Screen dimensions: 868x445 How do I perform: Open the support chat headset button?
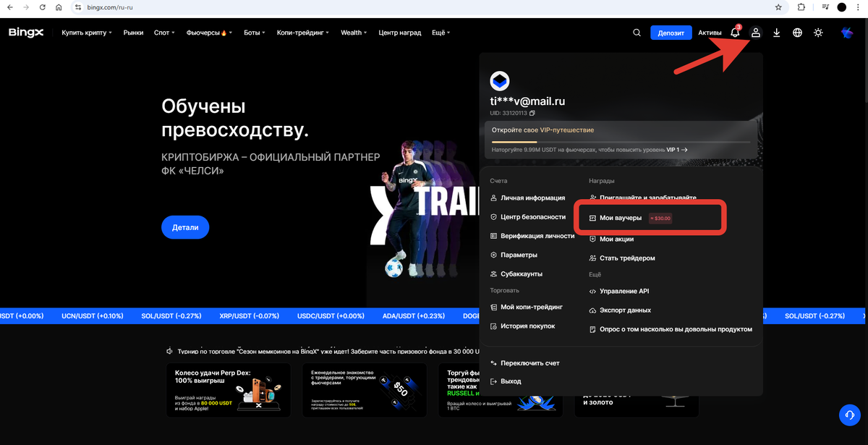849,415
